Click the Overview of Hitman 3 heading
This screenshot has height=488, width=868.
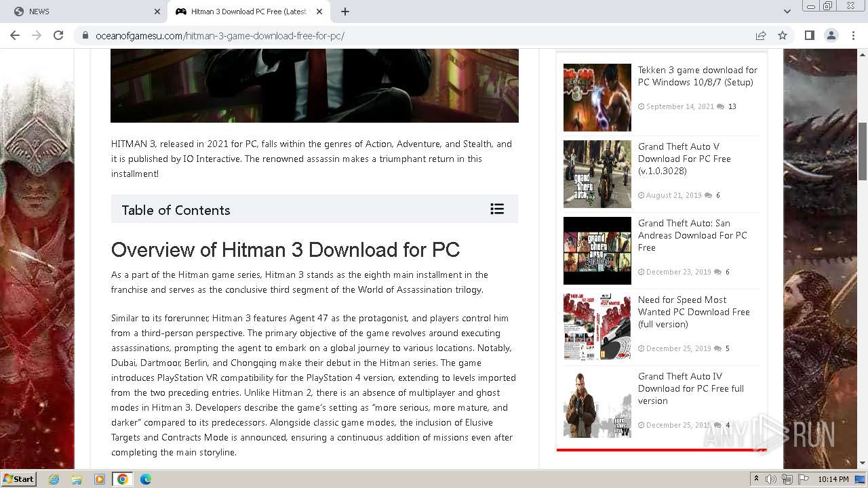point(285,249)
